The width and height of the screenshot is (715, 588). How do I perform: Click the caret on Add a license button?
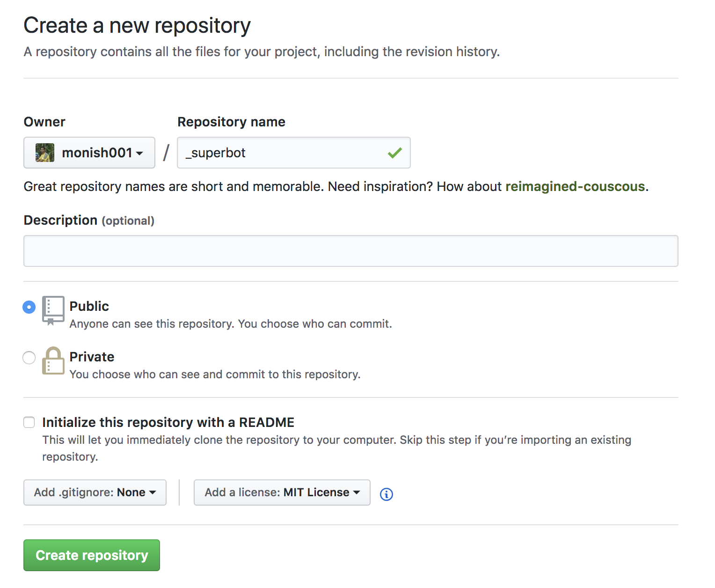click(x=357, y=492)
